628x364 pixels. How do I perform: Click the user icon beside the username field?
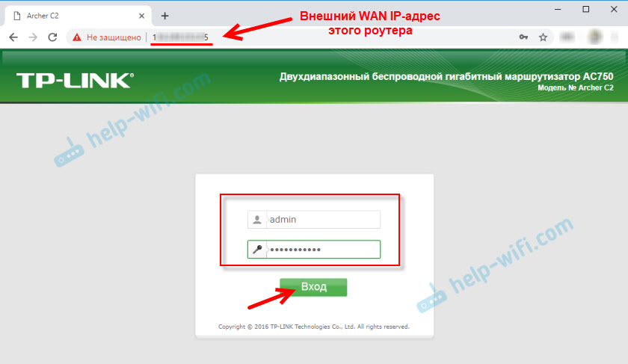click(x=257, y=220)
